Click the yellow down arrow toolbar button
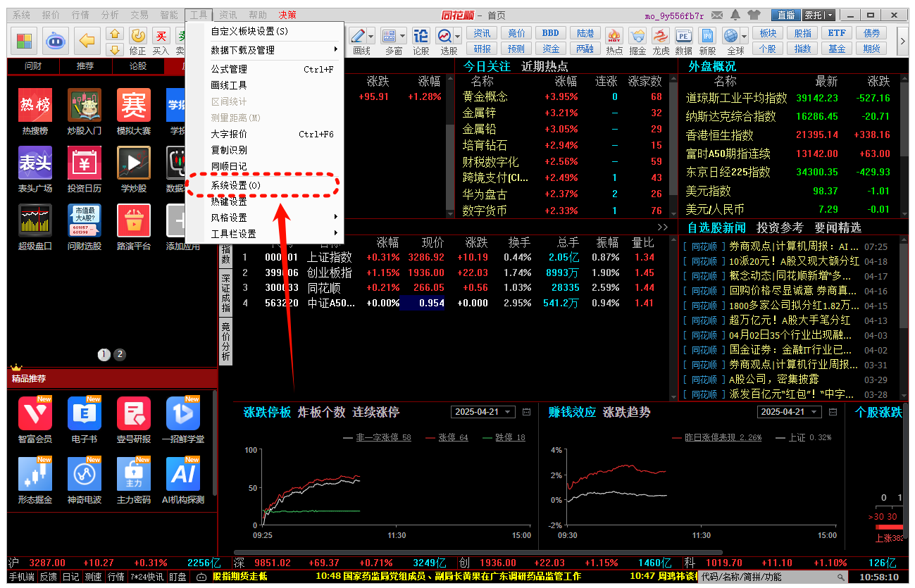 point(115,49)
